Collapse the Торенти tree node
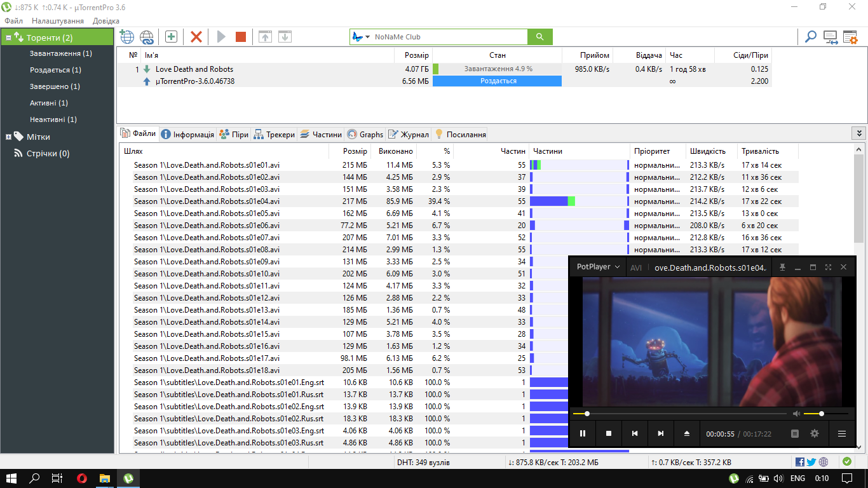The image size is (868, 488). (x=8, y=37)
